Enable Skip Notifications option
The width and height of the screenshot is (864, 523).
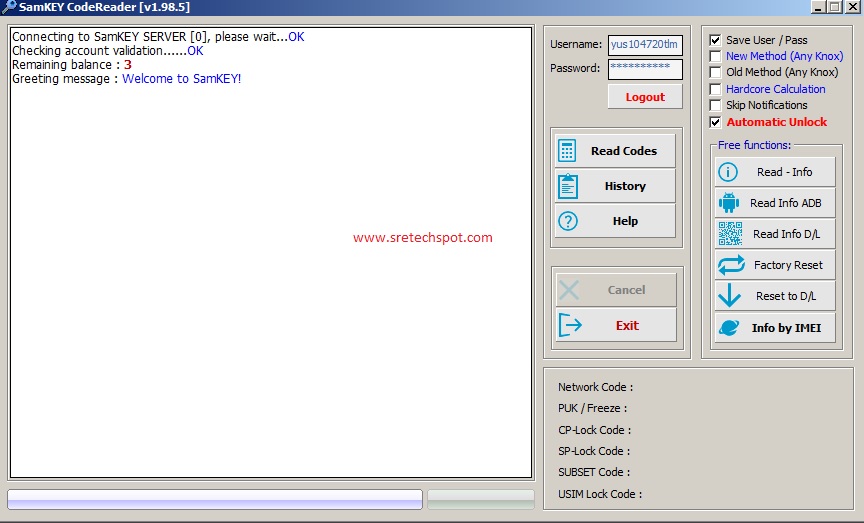715,105
